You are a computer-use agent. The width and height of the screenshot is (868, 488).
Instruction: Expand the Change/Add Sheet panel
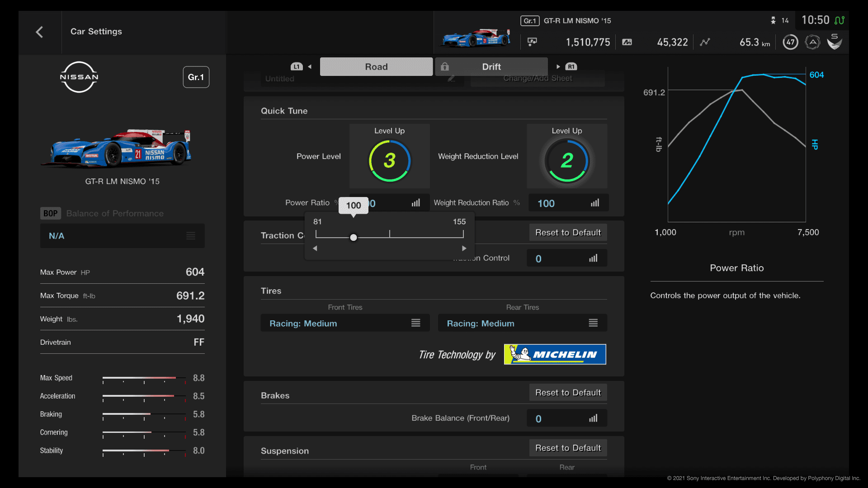click(x=538, y=78)
